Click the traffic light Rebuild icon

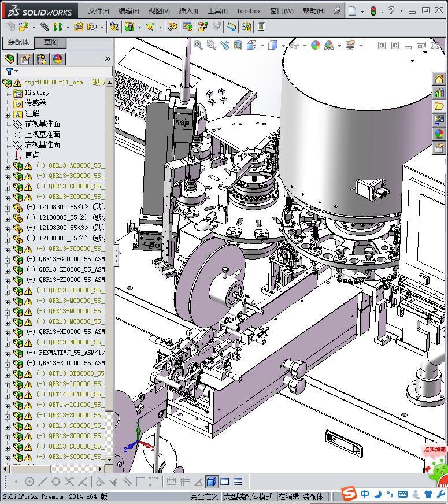point(373,11)
